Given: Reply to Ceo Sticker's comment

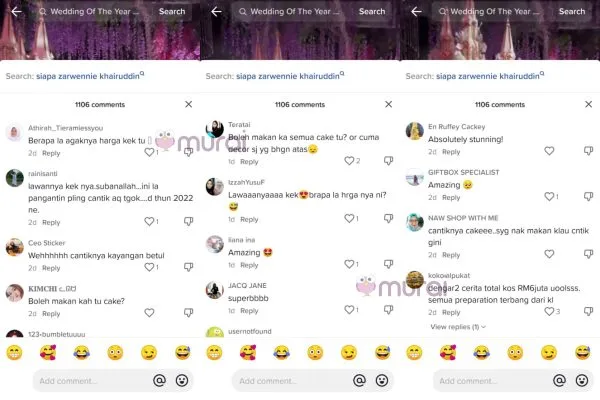Looking at the screenshot, I should point(51,268).
